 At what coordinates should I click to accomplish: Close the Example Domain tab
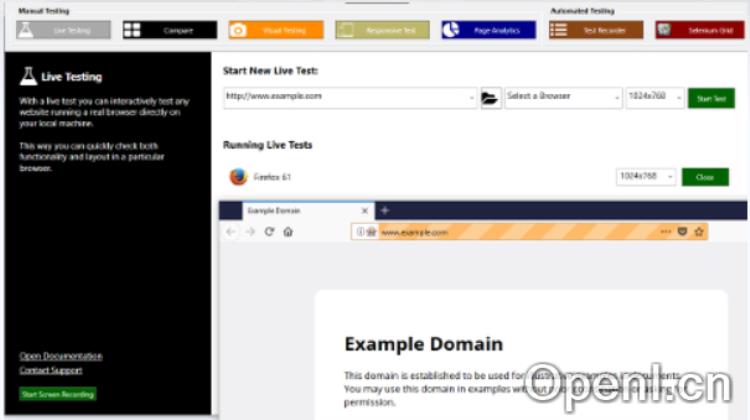click(x=365, y=210)
